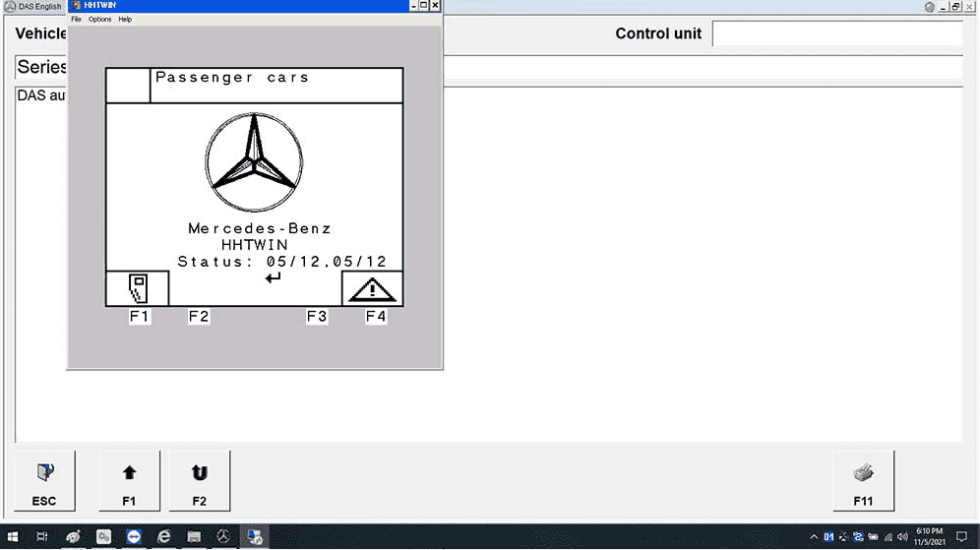Open Task View on the taskbar
The width and height of the screenshot is (980, 550).
click(x=42, y=537)
